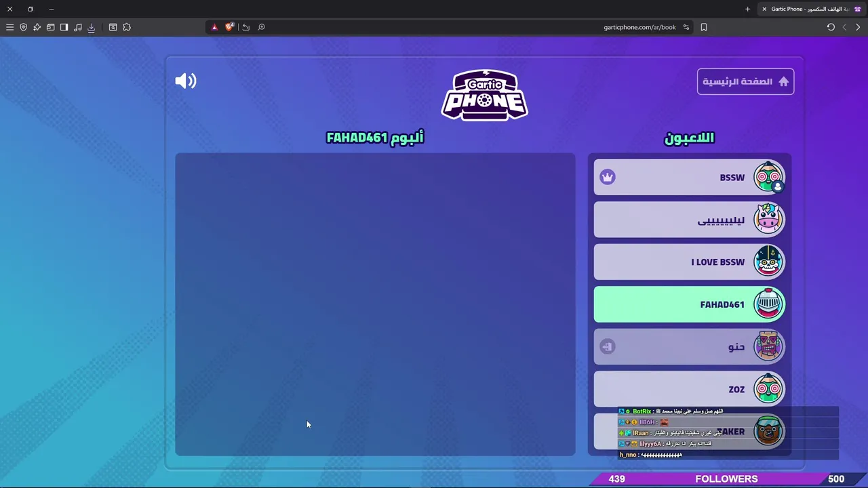Open the browser downloads icon
Image resolution: width=868 pixels, height=488 pixels.
point(91,27)
